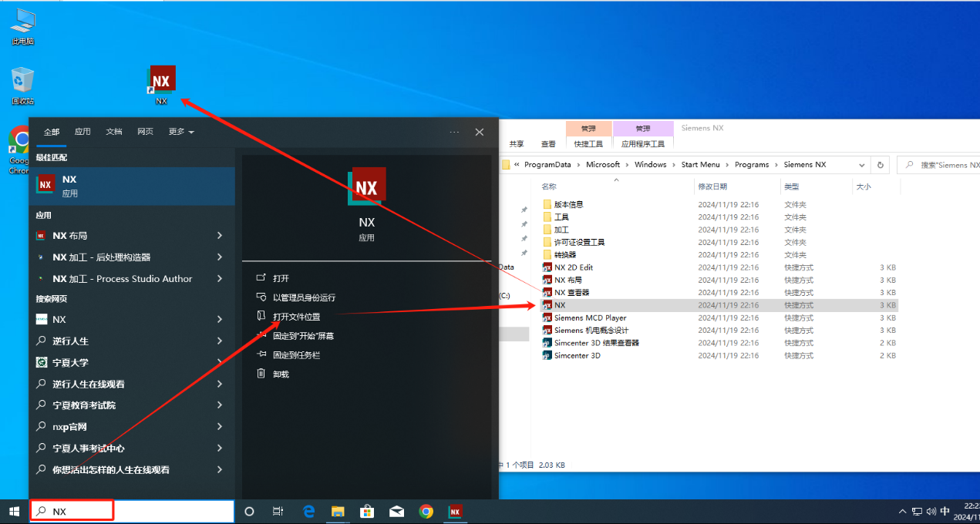
Task: Sort by the 修改日期 column header
Action: pos(712,186)
